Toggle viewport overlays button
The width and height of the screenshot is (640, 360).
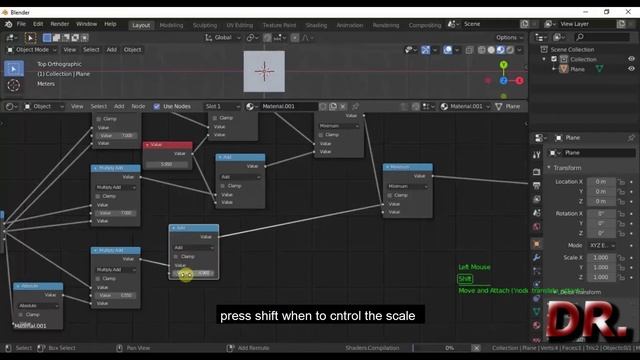click(x=448, y=50)
